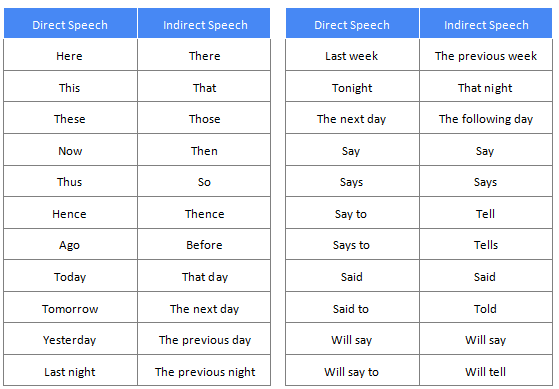Select the Yesterday cell

pyautogui.click(x=70, y=339)
